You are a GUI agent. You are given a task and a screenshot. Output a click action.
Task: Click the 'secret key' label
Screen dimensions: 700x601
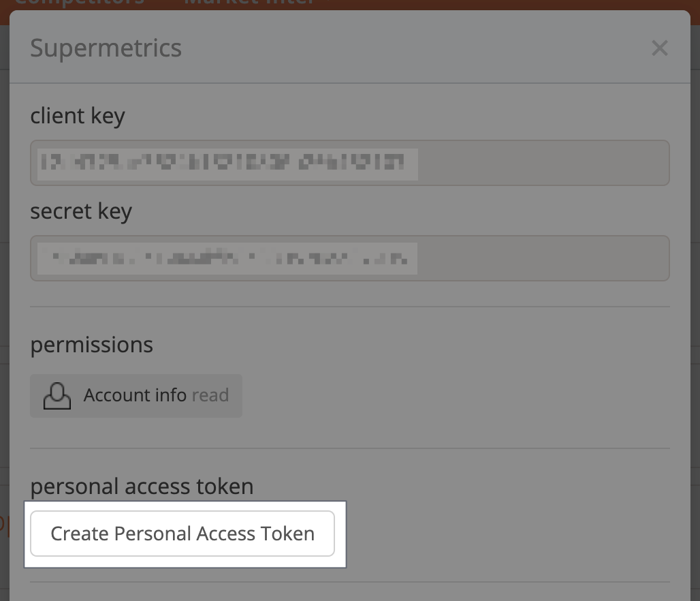tap(81, 211)
